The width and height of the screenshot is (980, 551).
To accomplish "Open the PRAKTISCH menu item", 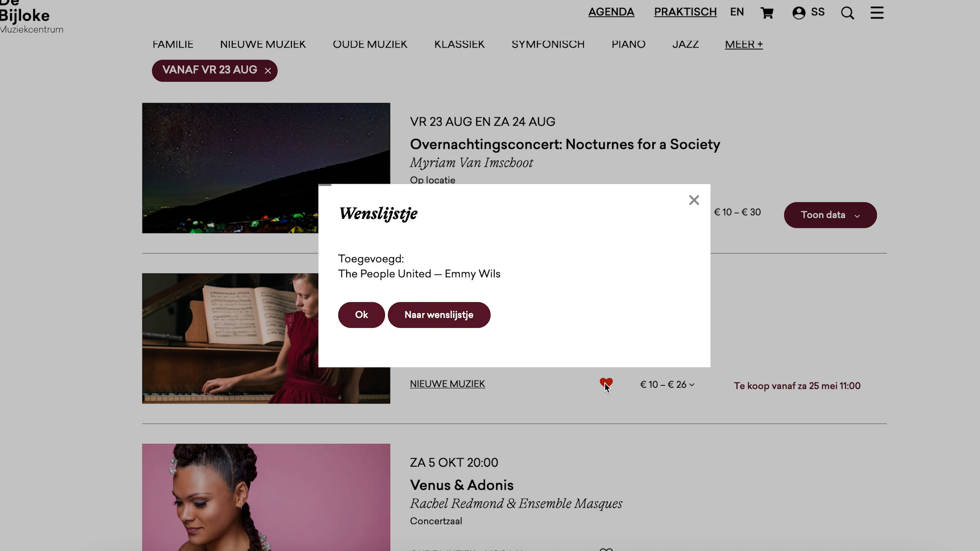I will pos(685,12).
